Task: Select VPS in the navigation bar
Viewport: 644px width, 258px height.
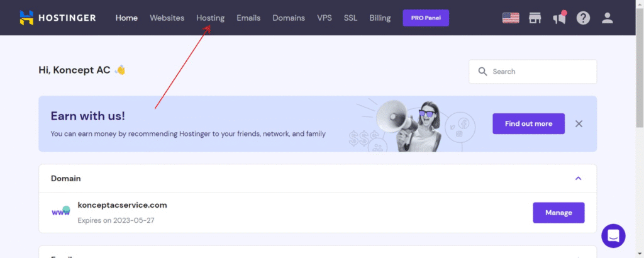Action: pos(325,18)
